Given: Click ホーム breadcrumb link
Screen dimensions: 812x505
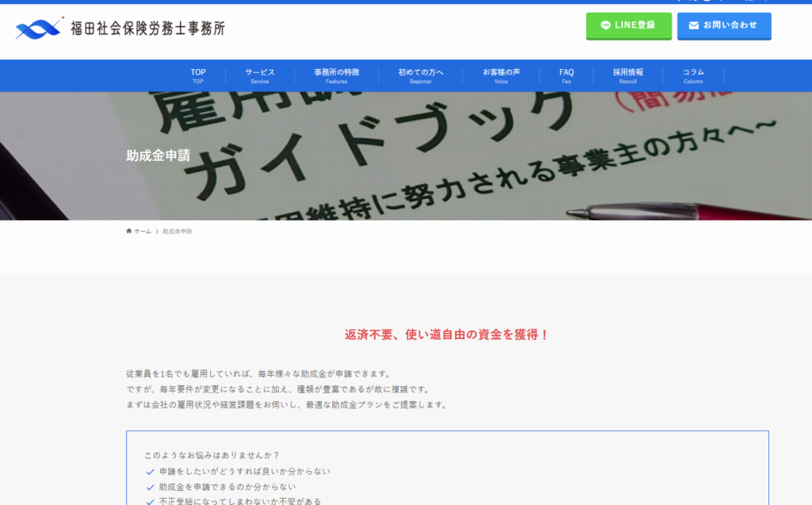Looking at the screenshot, I should [x=143, y=231].
